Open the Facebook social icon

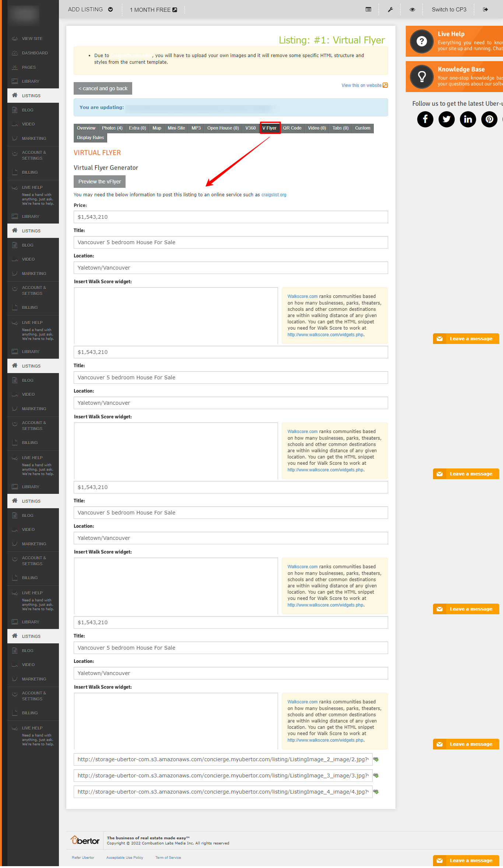click(425, 119)
